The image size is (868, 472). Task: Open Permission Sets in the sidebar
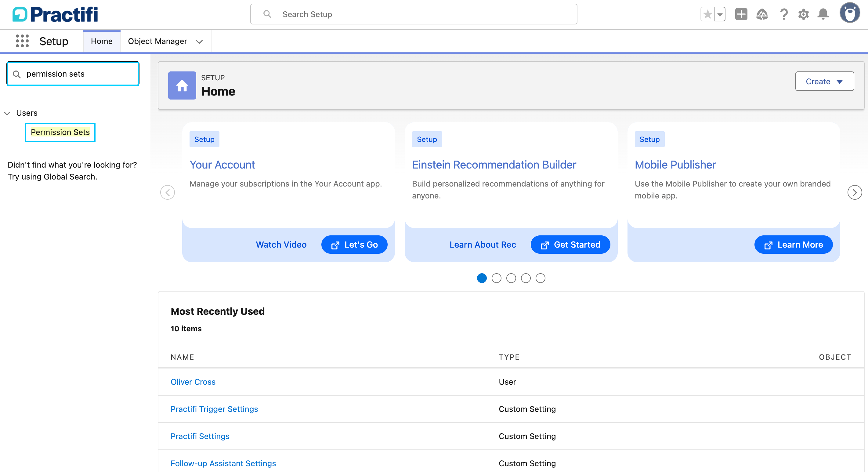click(x=60, y=132)
